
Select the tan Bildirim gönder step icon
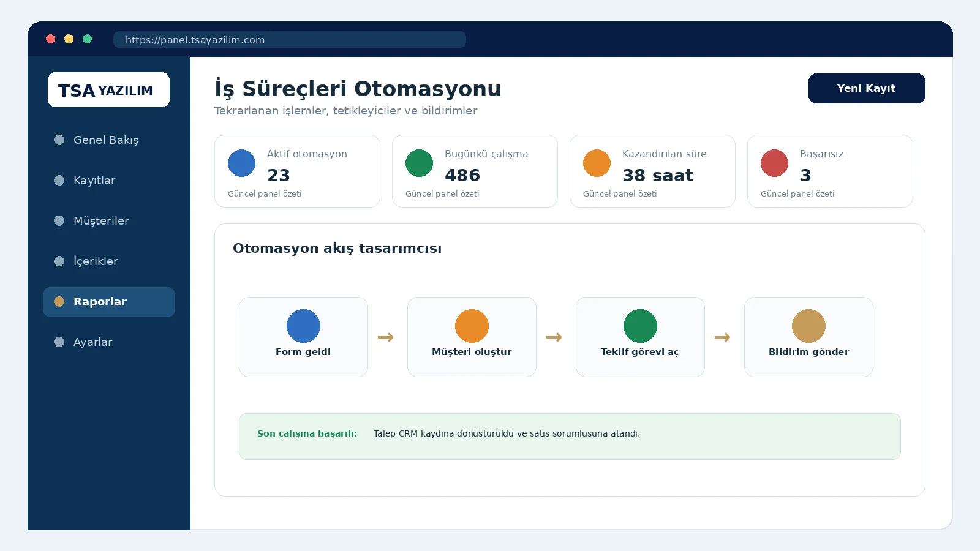[809, 326]
